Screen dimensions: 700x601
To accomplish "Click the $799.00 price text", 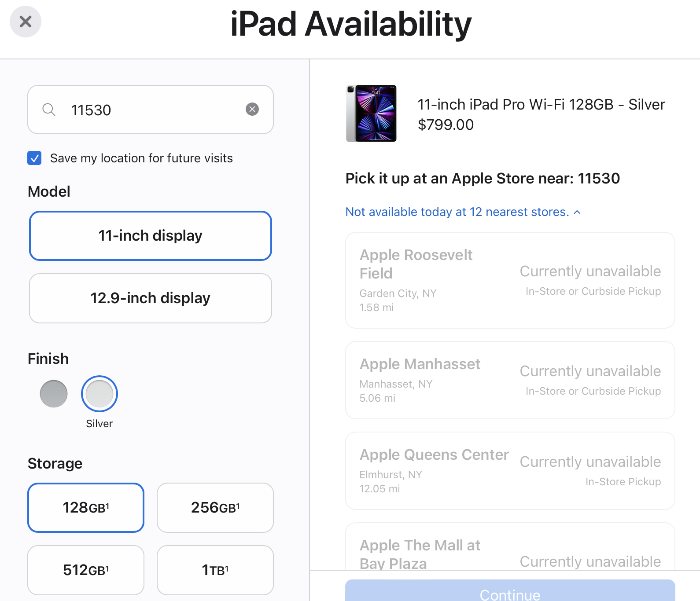I will (x=446, y=125).
